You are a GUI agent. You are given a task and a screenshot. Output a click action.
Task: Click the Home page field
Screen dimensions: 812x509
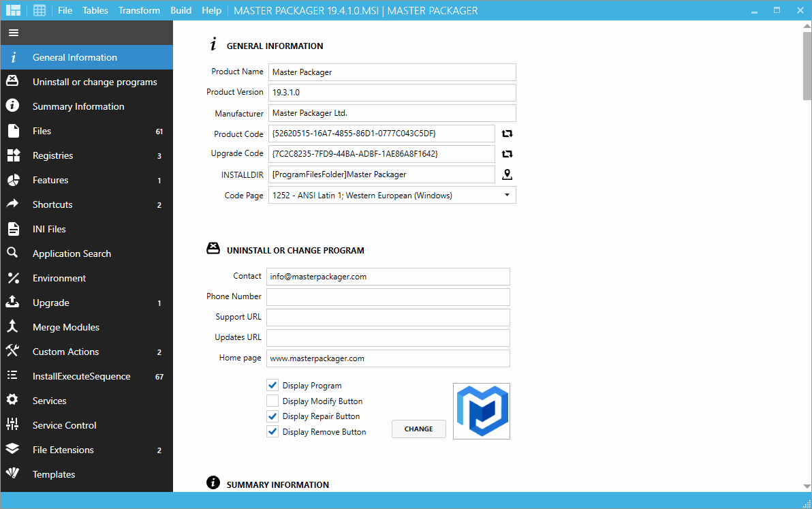(x=388, y=358)
